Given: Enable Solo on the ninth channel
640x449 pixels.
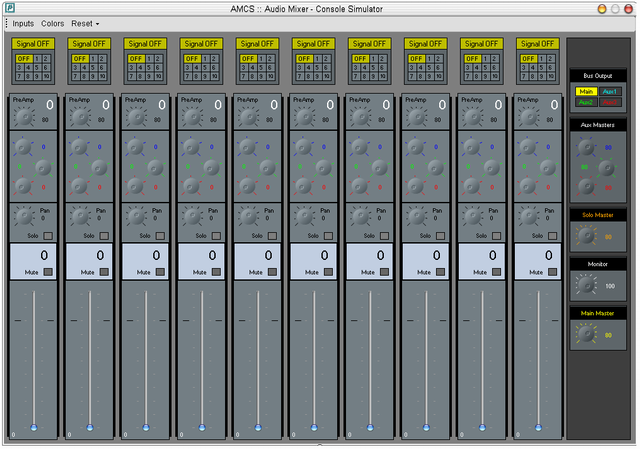Looking at the screenshot, I should [497, 236].
